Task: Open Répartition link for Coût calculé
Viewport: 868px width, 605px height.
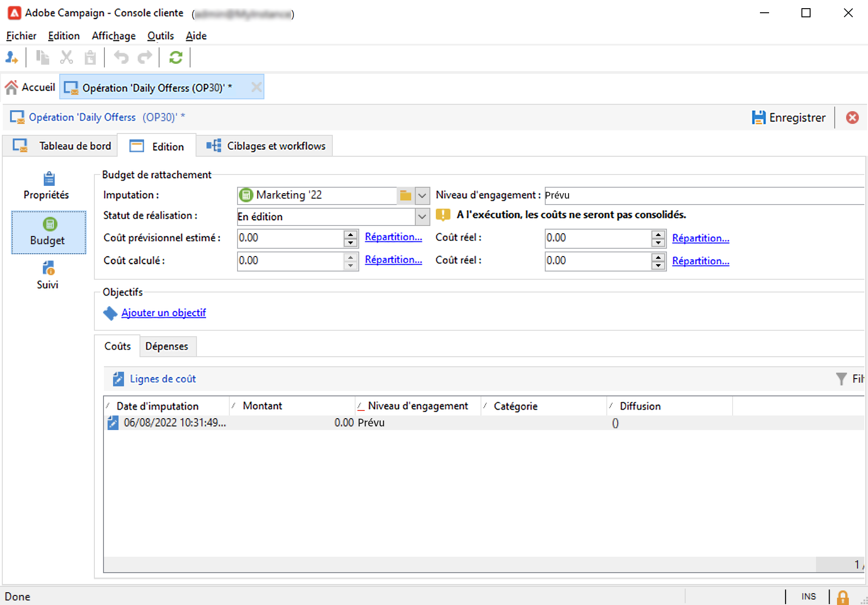Action: click(x=393, y=260)
